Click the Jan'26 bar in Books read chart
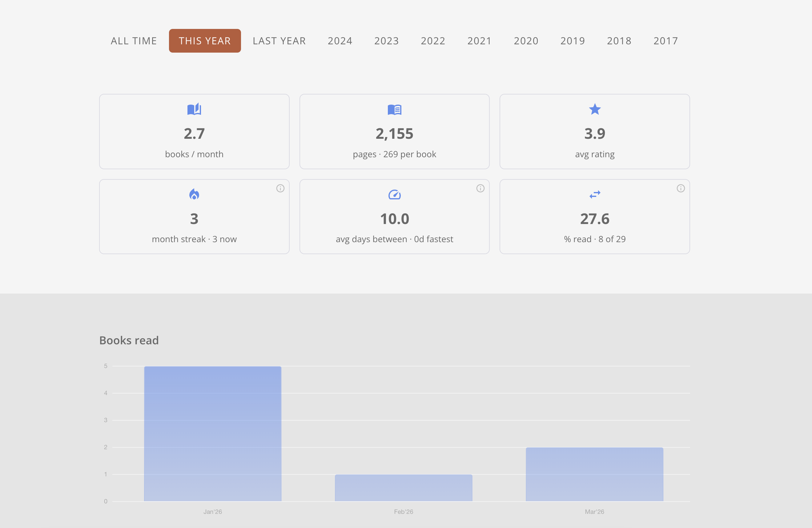This screenshot has height=528, width=812. (213, 434)
